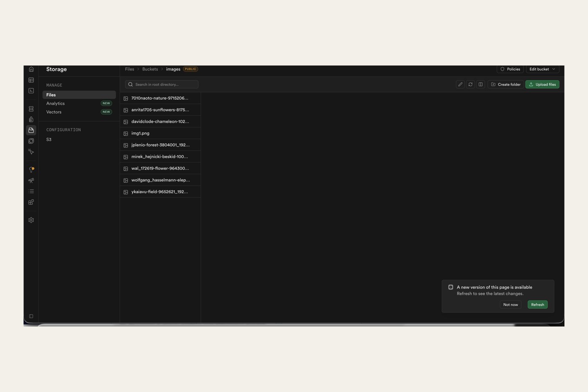Click NEW badge beside Analytics
588x392 pixels.
coord(106,103)
